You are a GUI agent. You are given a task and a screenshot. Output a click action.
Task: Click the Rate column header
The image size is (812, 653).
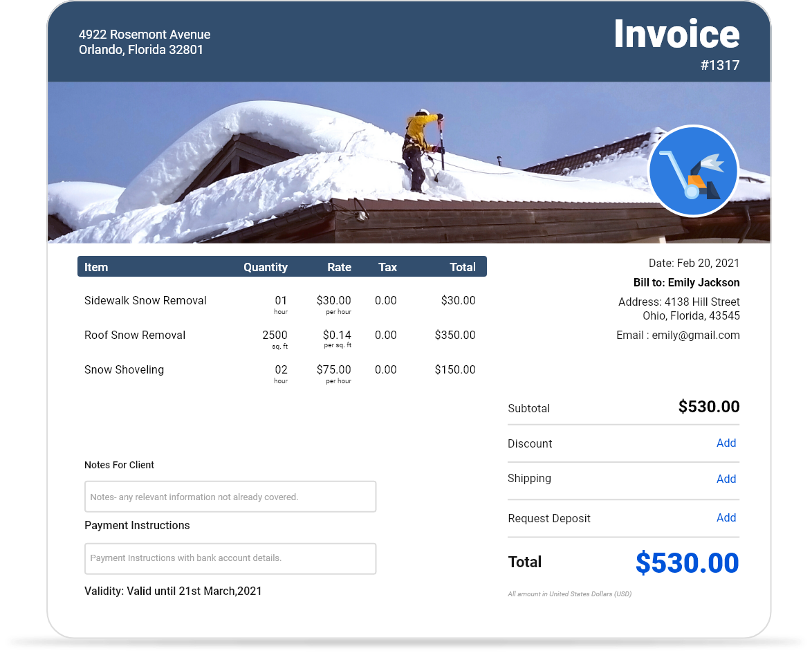coord(339,267)
